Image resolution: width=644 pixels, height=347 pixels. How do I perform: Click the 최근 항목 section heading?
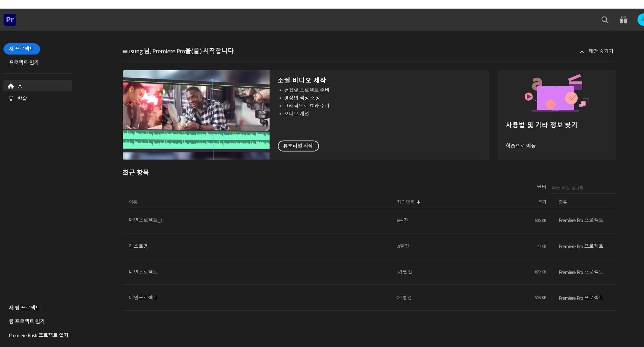136,172
